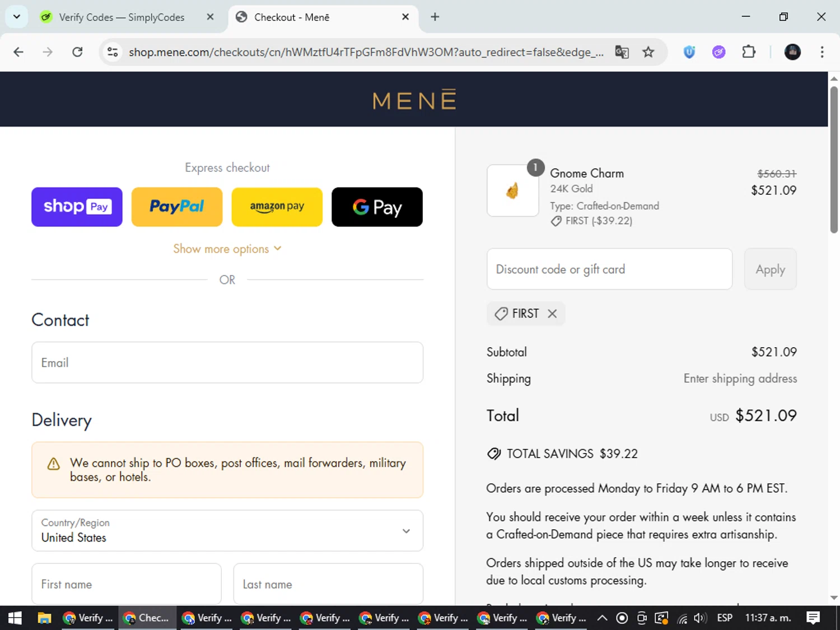Open the Wi-Fi network icon in tray
The width and height of the screenshot is (840, 630).
(x=682, y=618)
